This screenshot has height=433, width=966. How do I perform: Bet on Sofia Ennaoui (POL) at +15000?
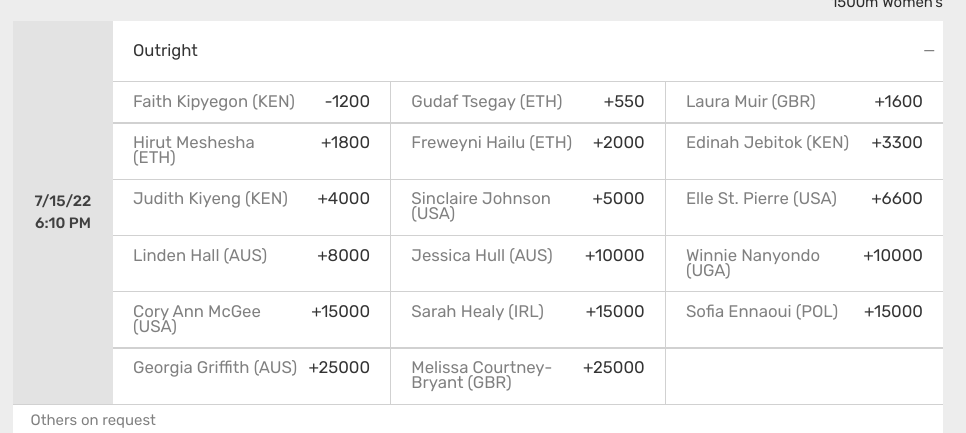[x=805, y=320]
